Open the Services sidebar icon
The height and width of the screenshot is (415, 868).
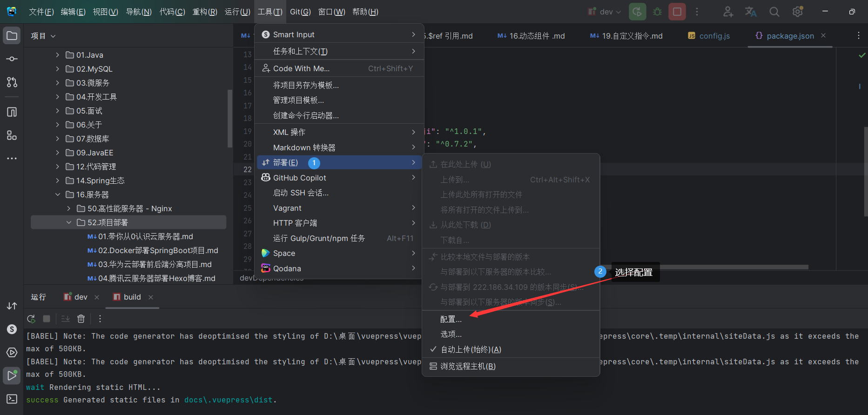click(x=12, y=353)
